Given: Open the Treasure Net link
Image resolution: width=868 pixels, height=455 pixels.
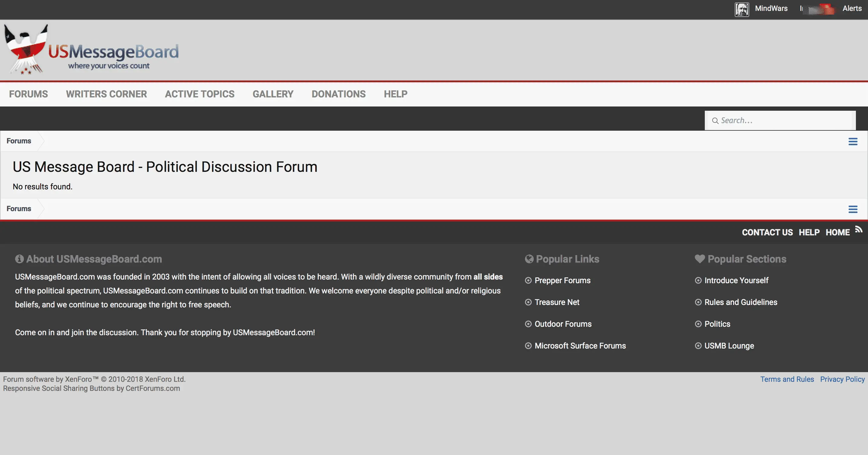Looking at the screenshot, I should coord(557,302).
